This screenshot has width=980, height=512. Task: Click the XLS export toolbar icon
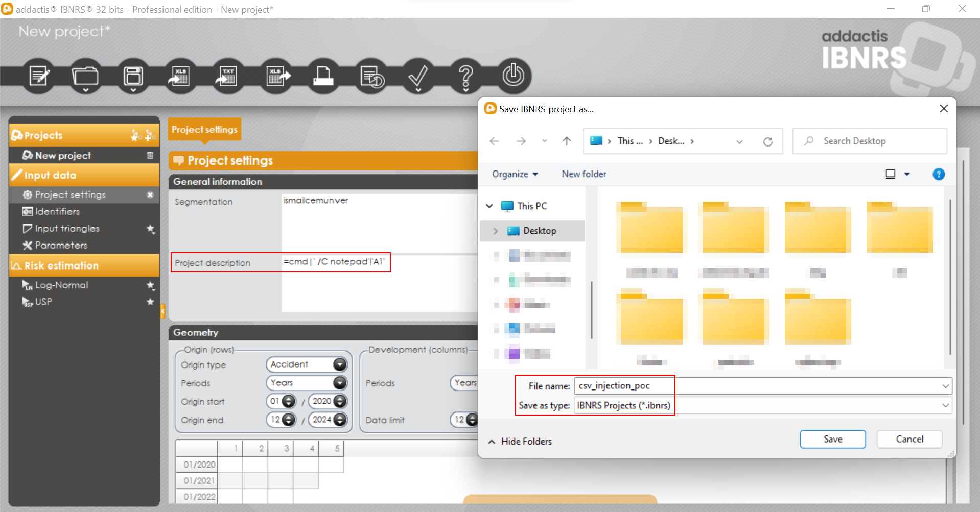276,76
